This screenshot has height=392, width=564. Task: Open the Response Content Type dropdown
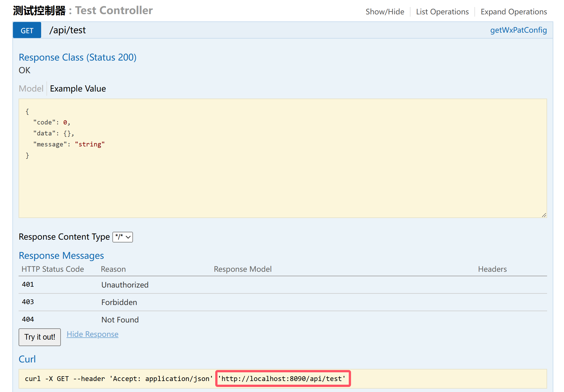tap(123, 237)
